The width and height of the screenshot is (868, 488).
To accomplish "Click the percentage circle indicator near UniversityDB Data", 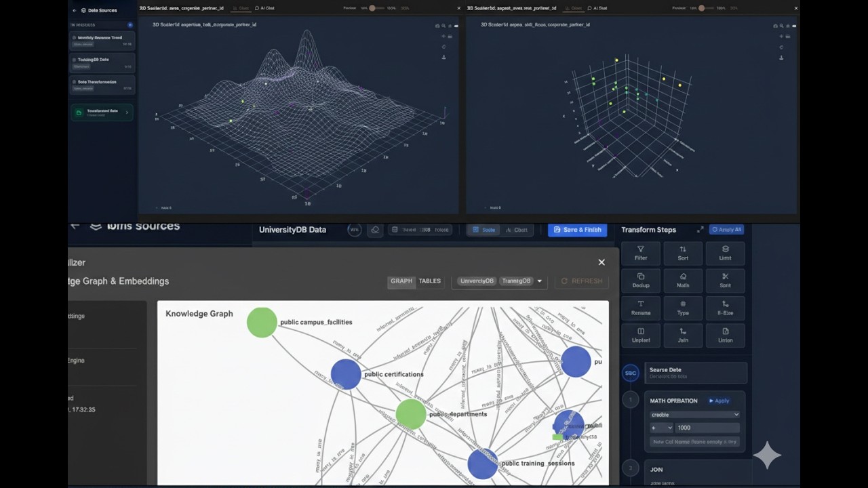I will [354, 230].
